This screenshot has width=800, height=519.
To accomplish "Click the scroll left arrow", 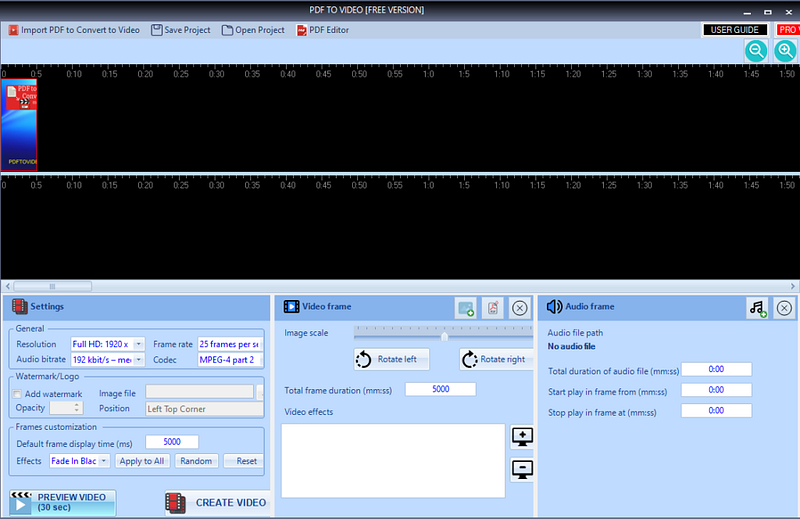I will [x=7, y=286].
